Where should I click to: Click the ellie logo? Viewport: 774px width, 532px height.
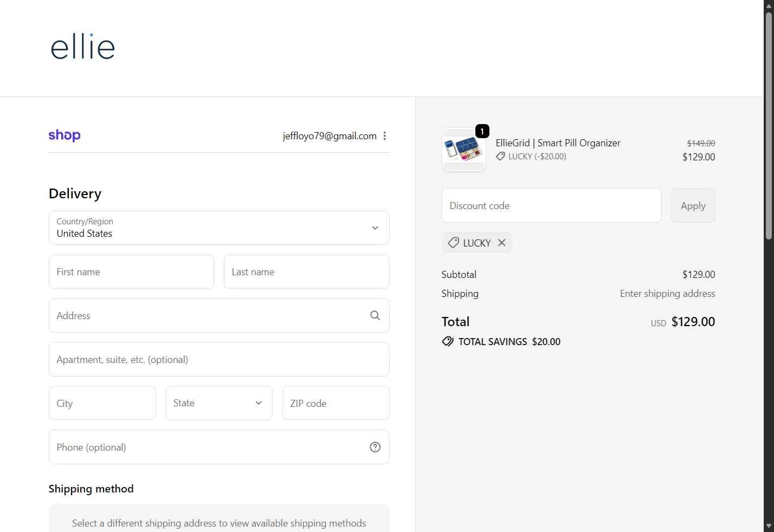(x=82, y=47)
